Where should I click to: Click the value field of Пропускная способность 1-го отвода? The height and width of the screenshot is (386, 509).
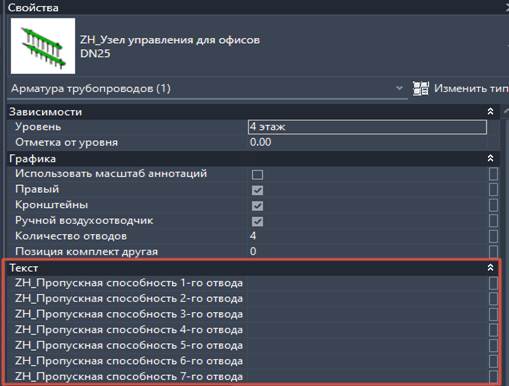pos(367,283)
